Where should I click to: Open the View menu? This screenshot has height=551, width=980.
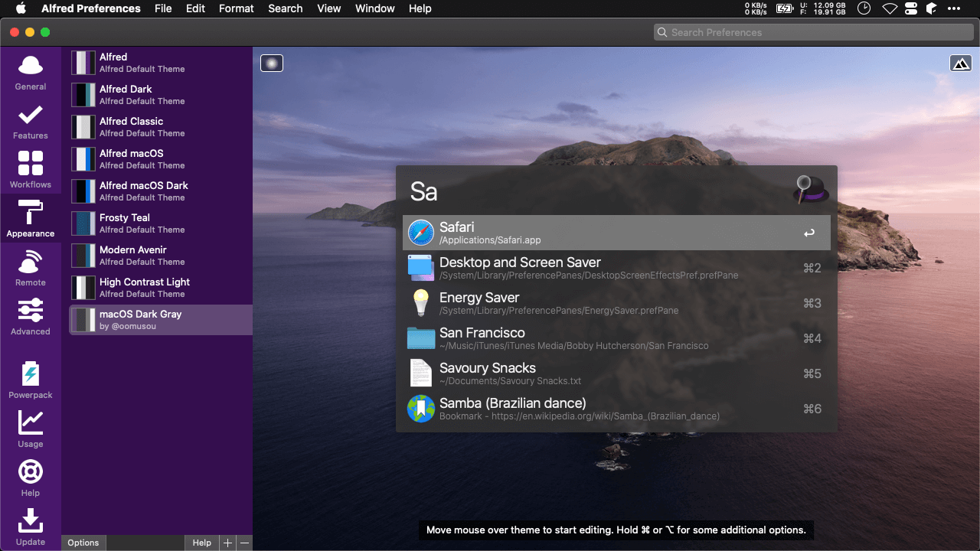click(329, 8)
